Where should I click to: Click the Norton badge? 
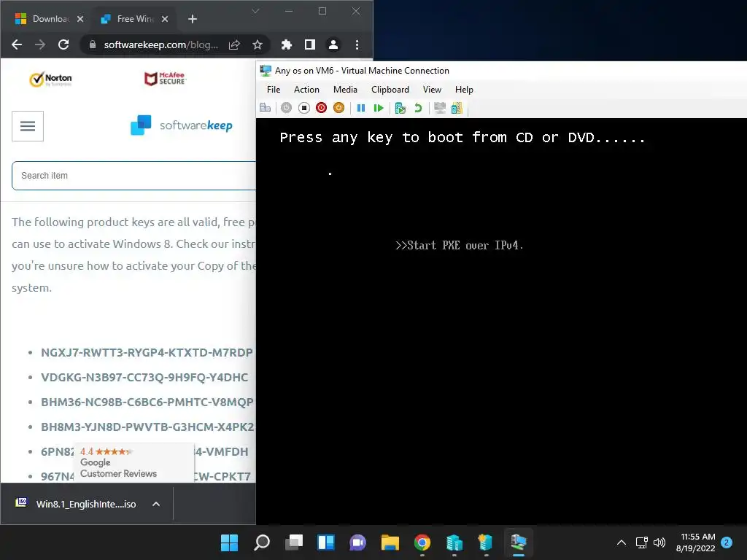pos(50,79)
